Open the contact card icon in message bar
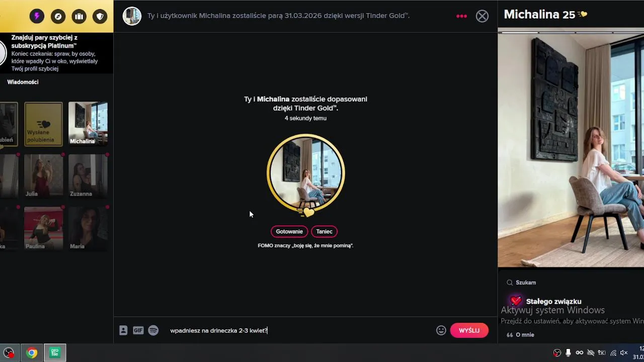This screenshot has width=644, height=362. pos(123,330)
